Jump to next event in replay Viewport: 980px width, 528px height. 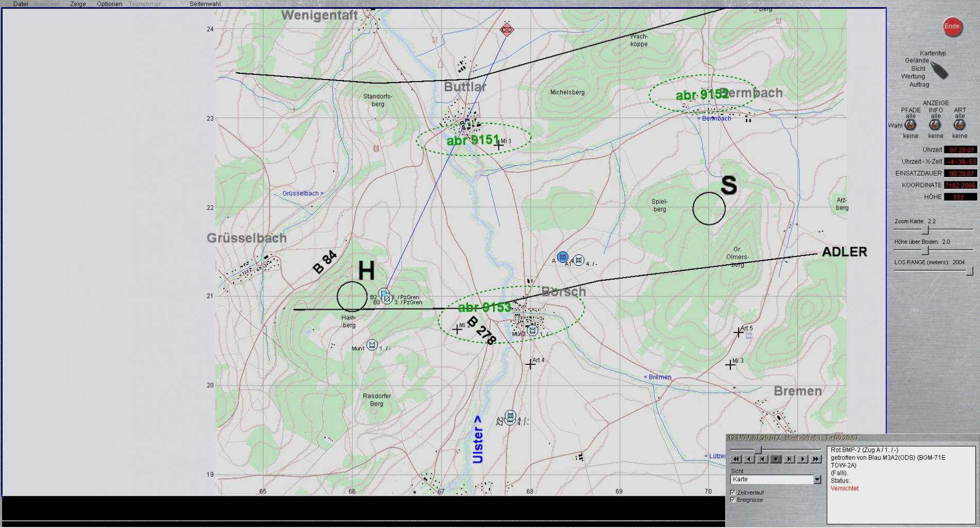[789, 459]
